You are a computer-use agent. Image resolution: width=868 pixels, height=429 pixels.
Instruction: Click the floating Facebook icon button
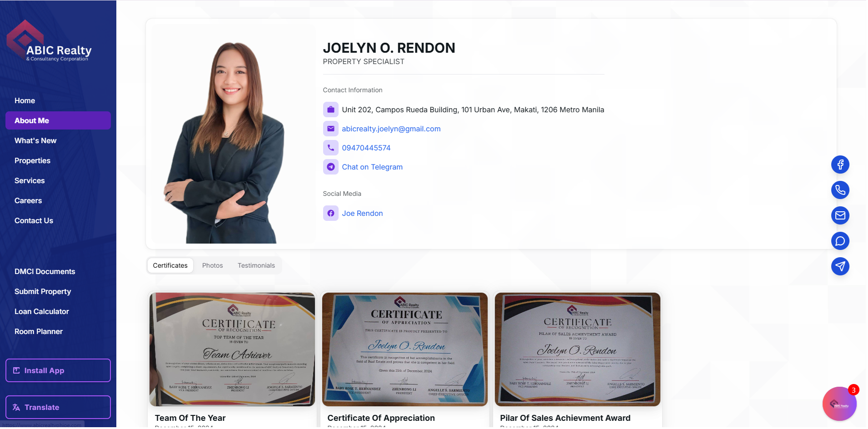(840, 165)
